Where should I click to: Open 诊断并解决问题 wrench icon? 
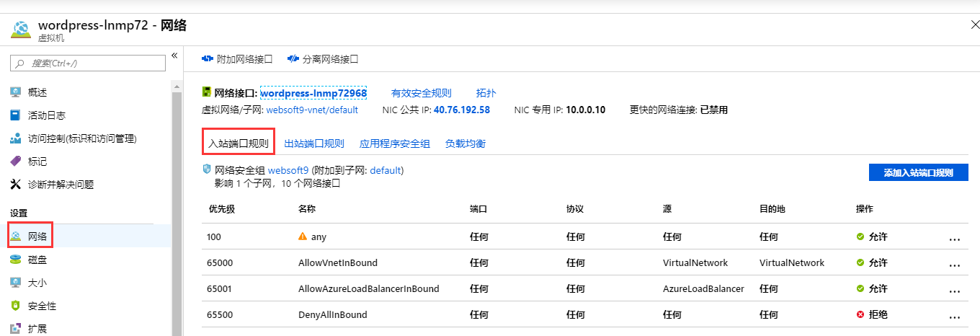coord(16,185)
